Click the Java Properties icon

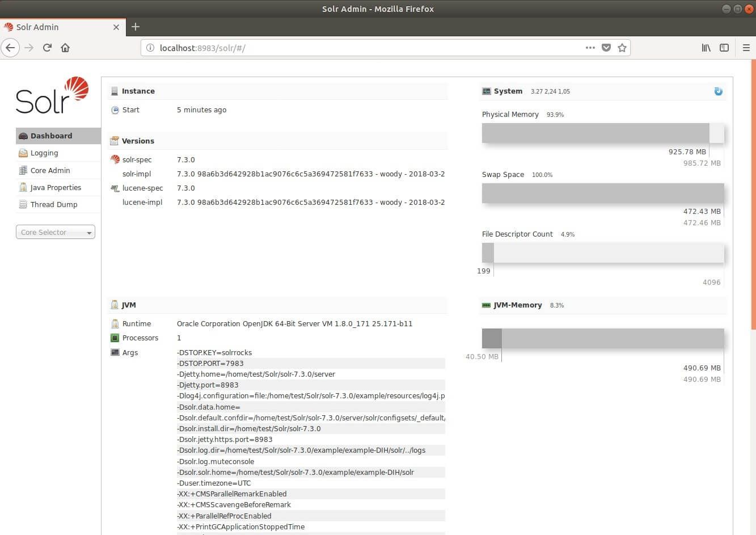coord(23,187)
